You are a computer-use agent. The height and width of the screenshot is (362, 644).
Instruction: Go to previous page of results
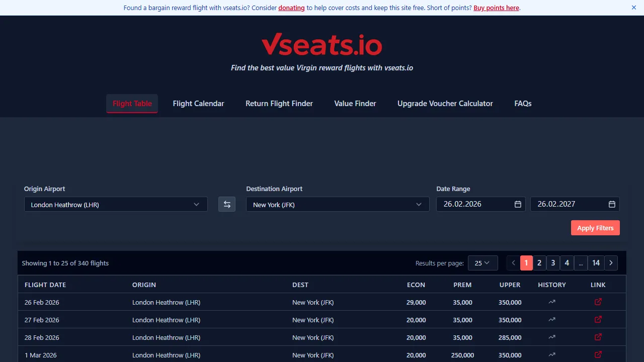click(x=513, y=262)
